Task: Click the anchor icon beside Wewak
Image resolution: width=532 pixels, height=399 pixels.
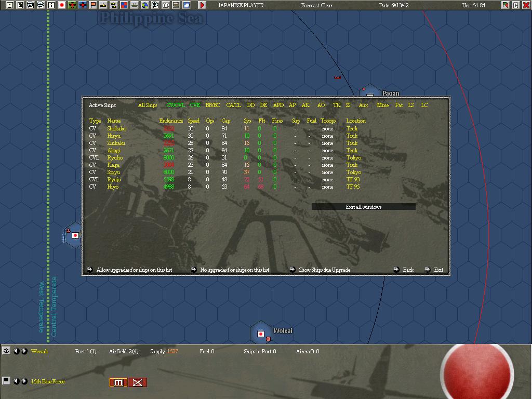Action: [6, 351]
